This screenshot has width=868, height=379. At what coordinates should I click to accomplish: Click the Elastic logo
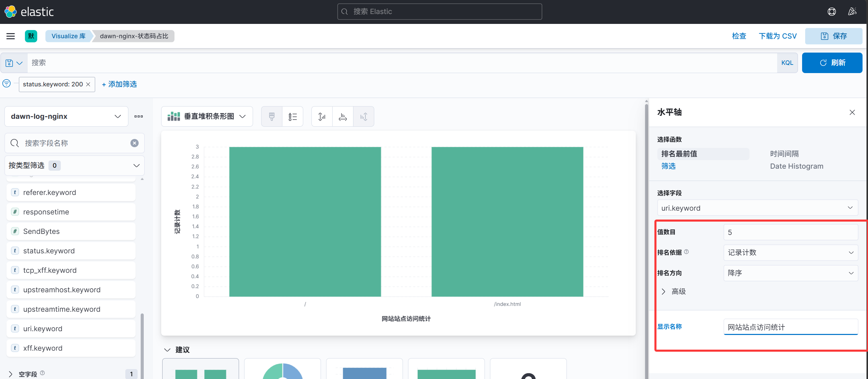click(29, 12)
